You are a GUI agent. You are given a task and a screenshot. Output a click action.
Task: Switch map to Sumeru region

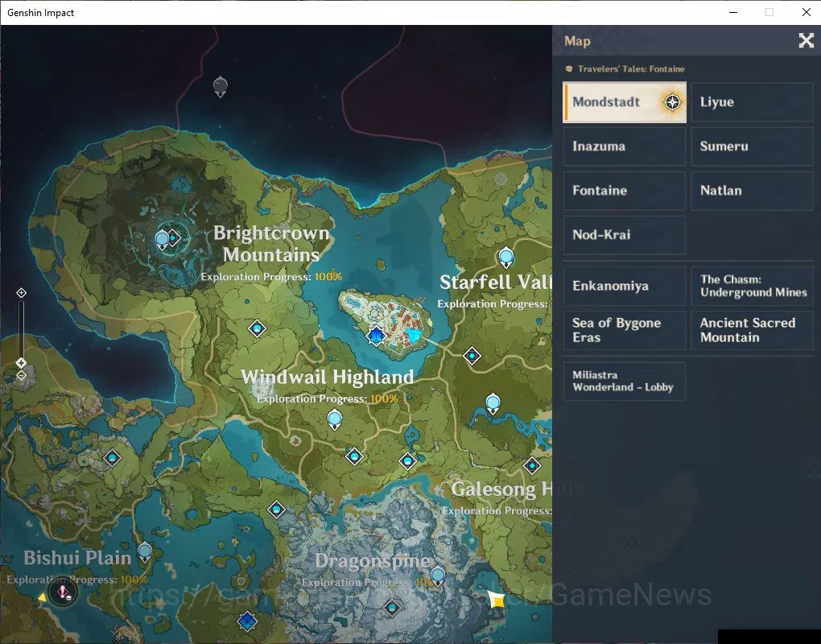[752, 147]
